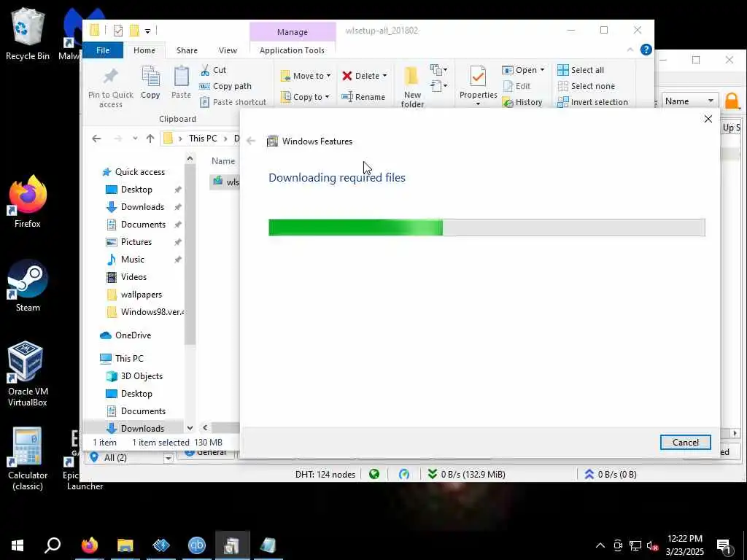The image size is (747, 560).
Task: Click Invert selection in the ribbon
Action: (x=592, y=102)
